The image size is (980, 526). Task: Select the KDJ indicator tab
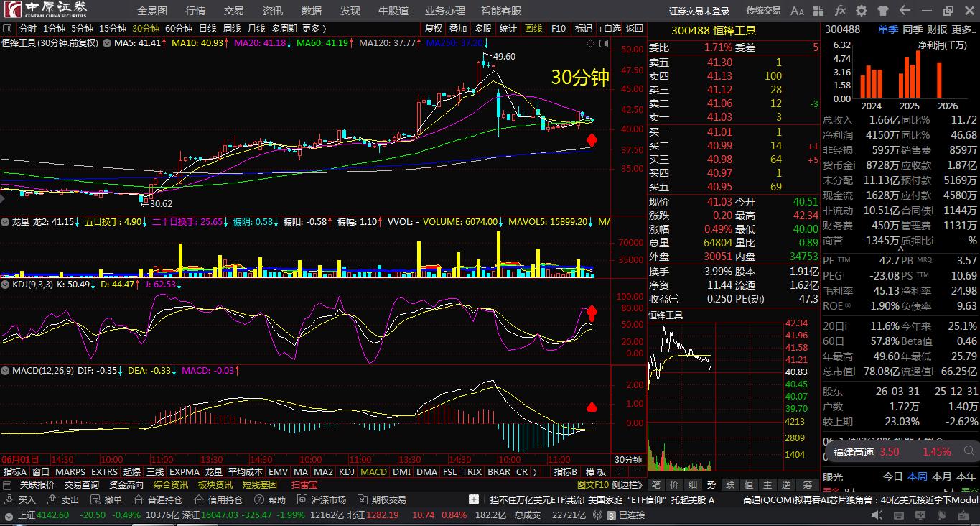[x=347, y=472]
